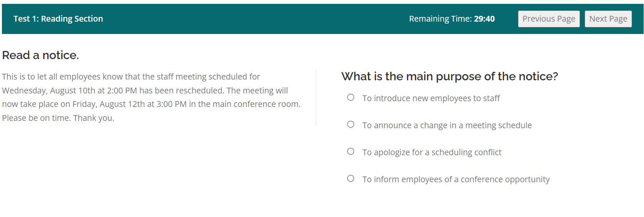Click the vertical divider beside the passage
Image resolution: width=644 pixels, height=217 pixels.
(316, 97)
